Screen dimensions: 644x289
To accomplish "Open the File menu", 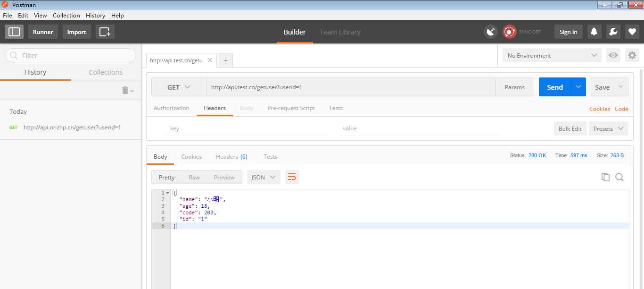I will [x=8, y=15].
